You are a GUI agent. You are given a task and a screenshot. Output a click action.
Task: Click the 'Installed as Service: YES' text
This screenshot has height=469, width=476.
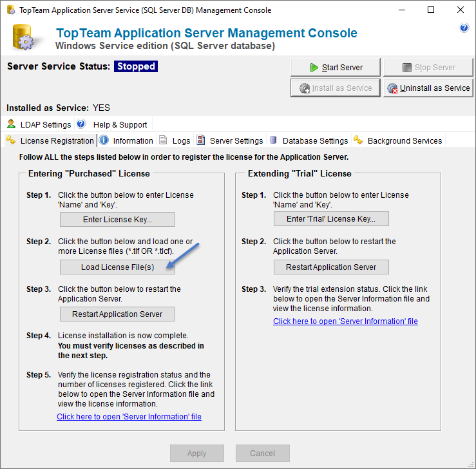[x=58, y=108]
